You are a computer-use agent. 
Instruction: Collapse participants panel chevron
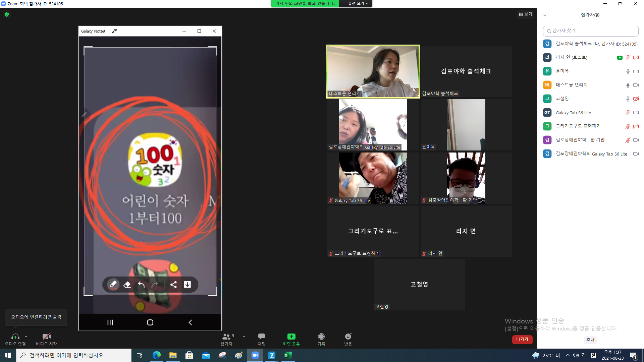click(545, 15)
